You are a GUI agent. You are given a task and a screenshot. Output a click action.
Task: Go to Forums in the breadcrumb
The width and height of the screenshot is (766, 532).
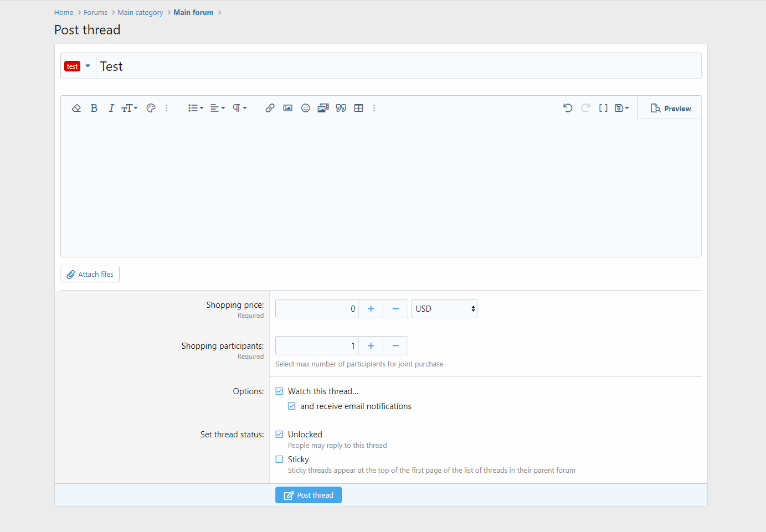95,13
